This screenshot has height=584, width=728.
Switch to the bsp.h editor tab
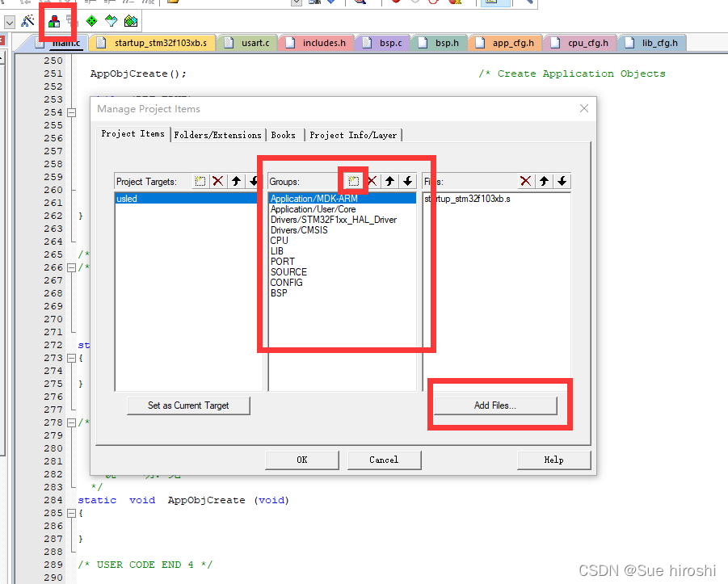[440, 43]
